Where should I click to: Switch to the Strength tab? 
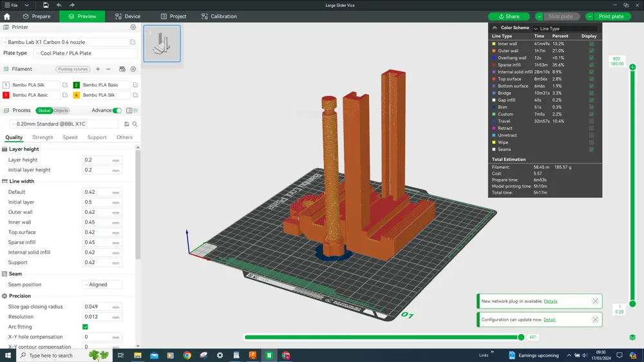[43, 137]
